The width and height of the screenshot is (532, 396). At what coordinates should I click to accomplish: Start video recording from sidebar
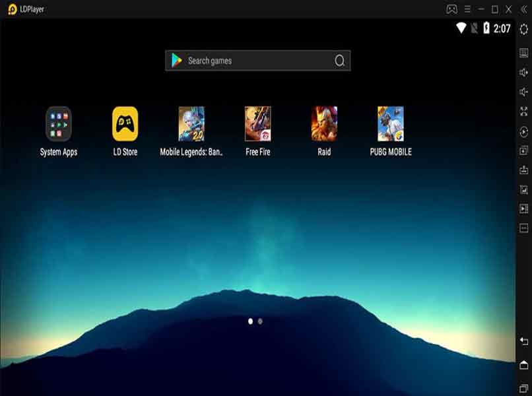tap(524, 209)
